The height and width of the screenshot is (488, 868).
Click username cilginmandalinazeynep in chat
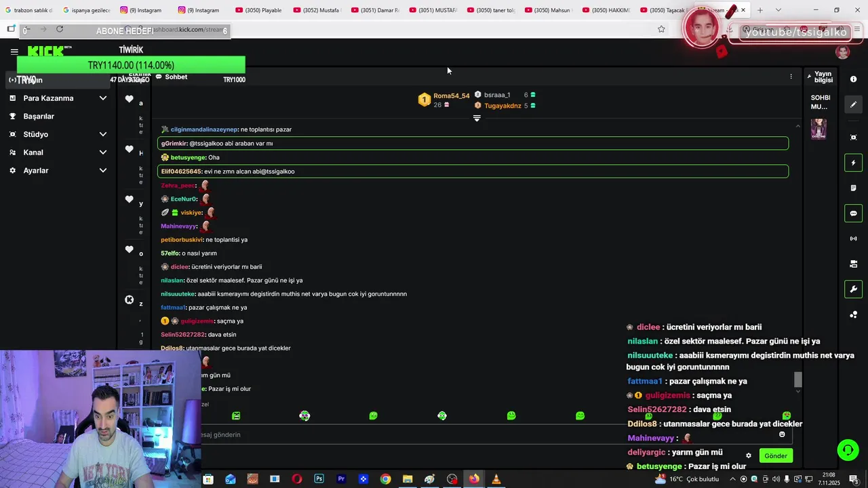coord(204,129)
